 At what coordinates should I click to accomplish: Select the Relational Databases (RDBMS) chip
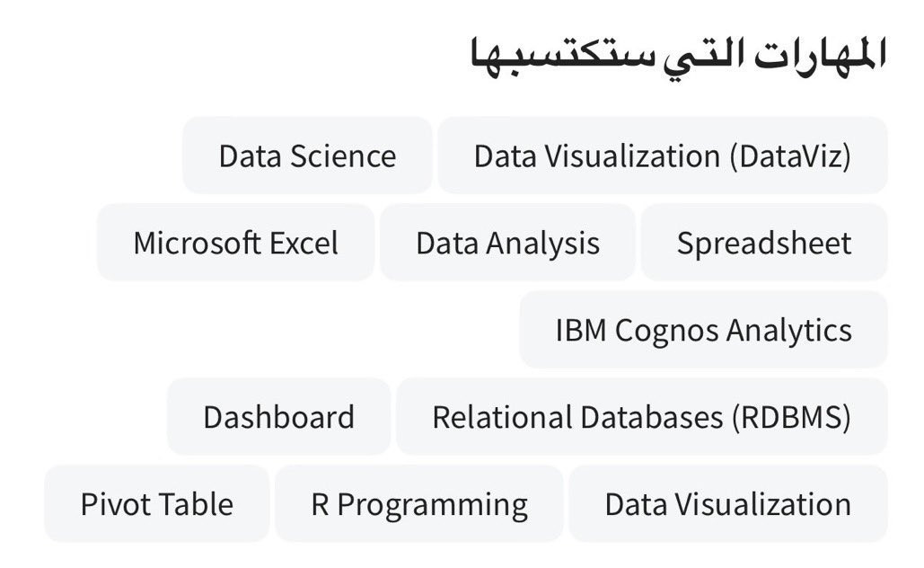tap(642, 416)
